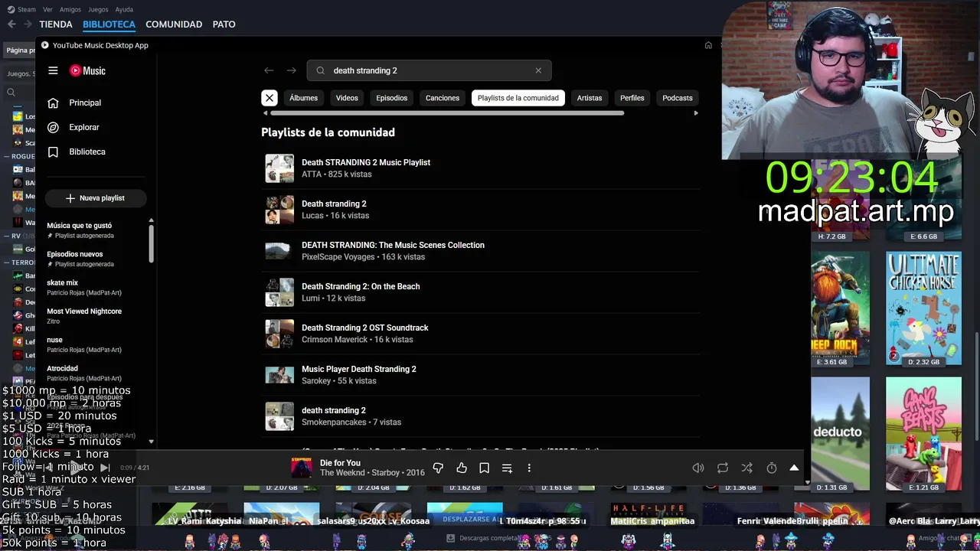Open Steam Amigos menu
Viewport: 980px width, 551px height.
[x=70, y=9]
